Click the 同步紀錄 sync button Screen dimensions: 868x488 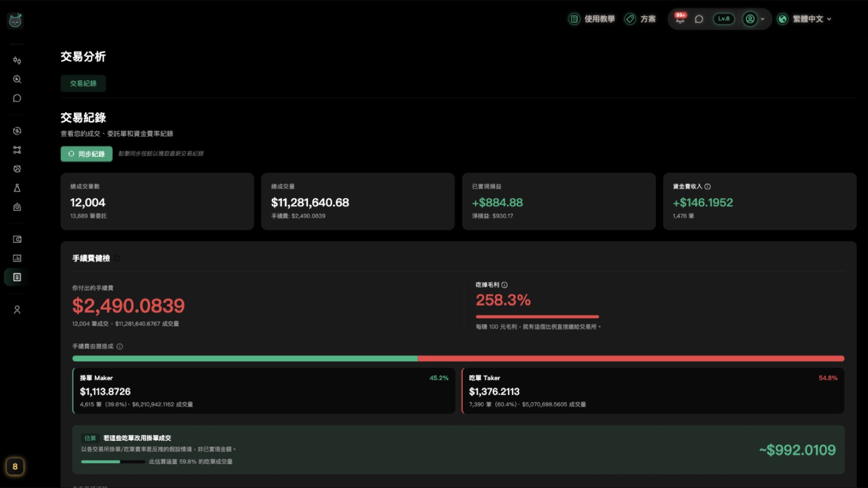pyautogui.click(x=87, y=154)
